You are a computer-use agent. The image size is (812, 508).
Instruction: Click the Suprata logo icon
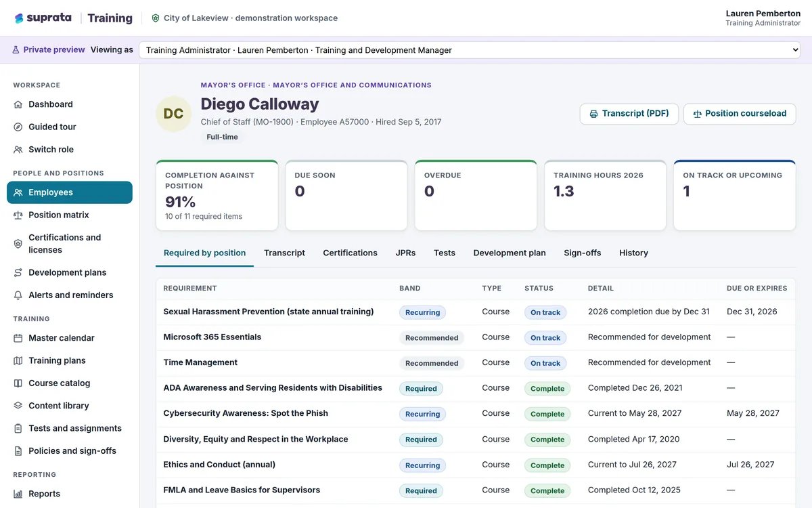(19, 18)
